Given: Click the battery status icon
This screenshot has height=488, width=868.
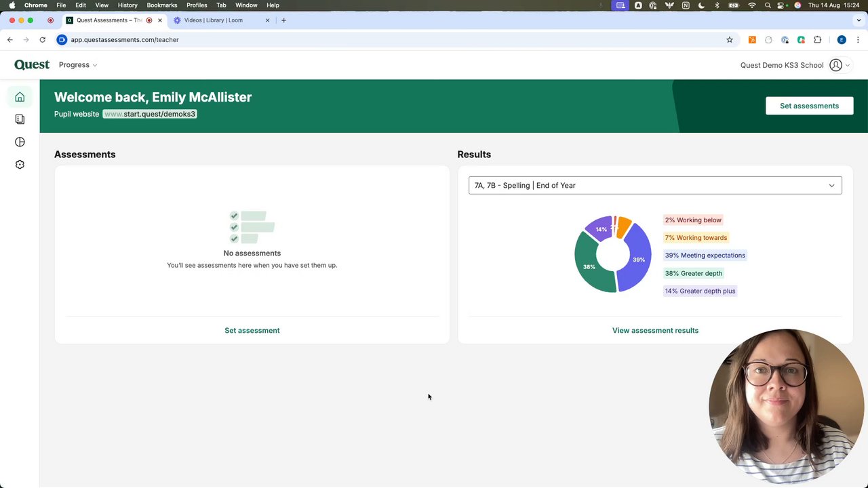Looking at the screenshot, I should pos(734,5).
